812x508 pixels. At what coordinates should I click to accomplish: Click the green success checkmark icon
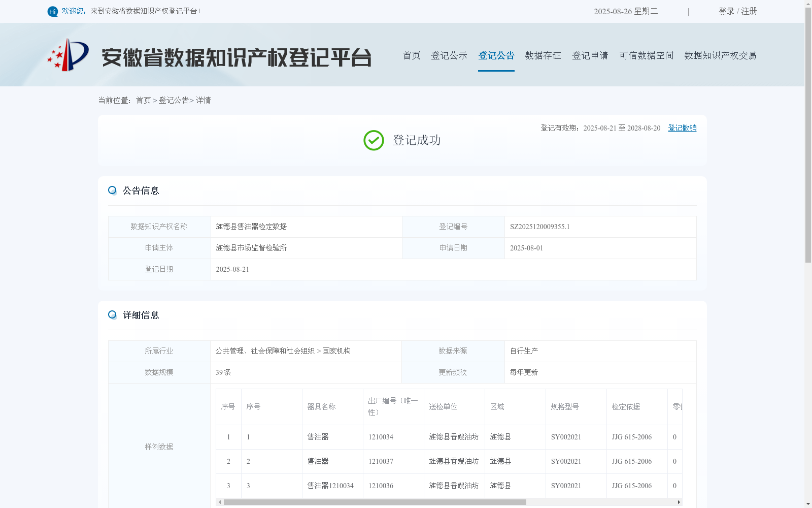374,140
